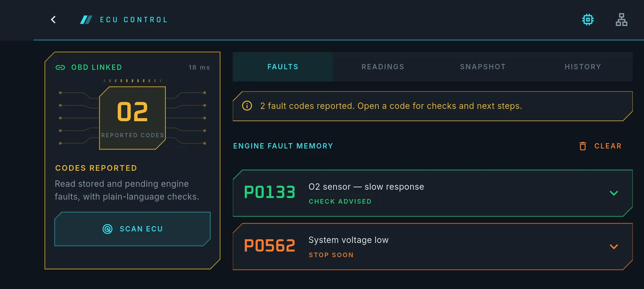644x289 pixels.
Task: Expand the P0562 fault chevron
Action: coord(614,247)
